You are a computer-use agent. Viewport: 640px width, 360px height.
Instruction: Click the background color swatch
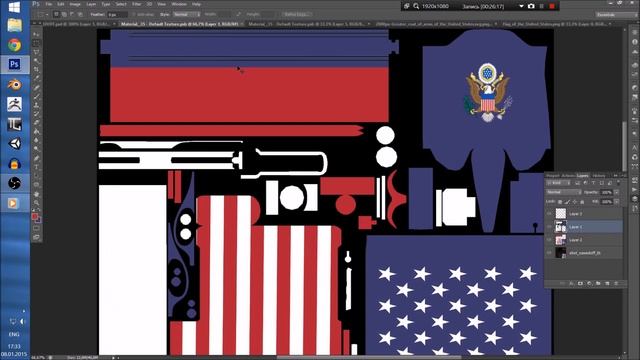tap(38, 220)
